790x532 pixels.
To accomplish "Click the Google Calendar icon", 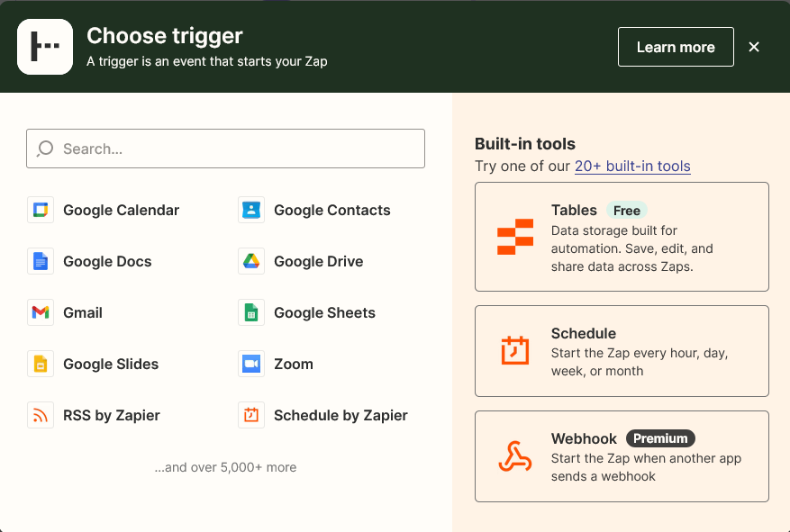I will coord(41,210).
